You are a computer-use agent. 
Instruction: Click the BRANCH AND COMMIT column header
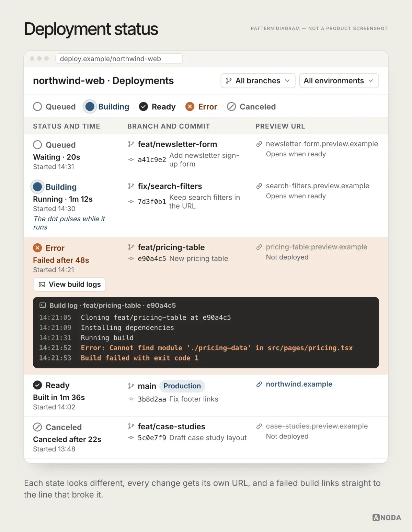(169, 126)
